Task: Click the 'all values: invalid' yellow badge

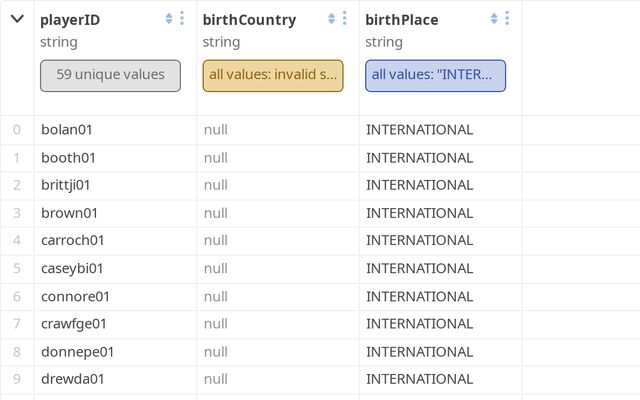Action: click(273, 75)
